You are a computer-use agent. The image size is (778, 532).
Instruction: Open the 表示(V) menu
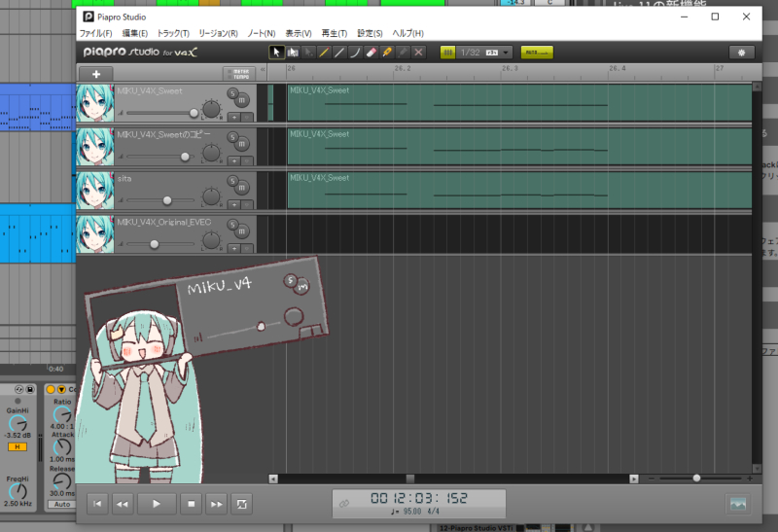[299, 33]
